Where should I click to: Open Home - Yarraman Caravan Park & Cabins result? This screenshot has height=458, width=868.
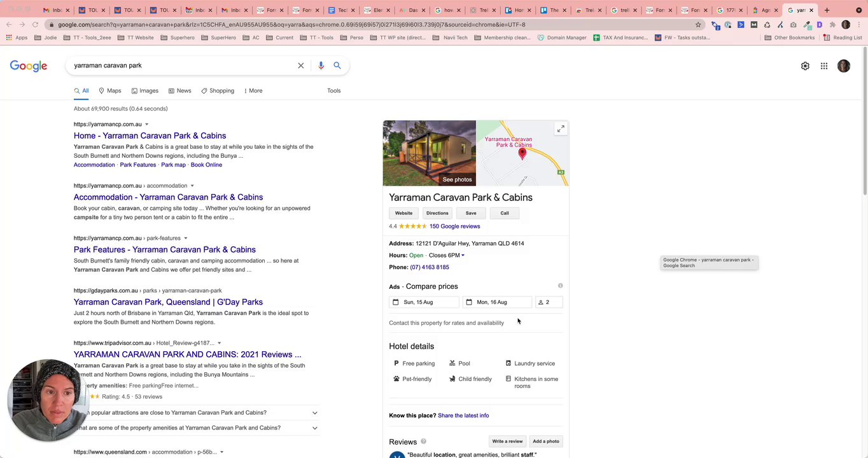150,135
